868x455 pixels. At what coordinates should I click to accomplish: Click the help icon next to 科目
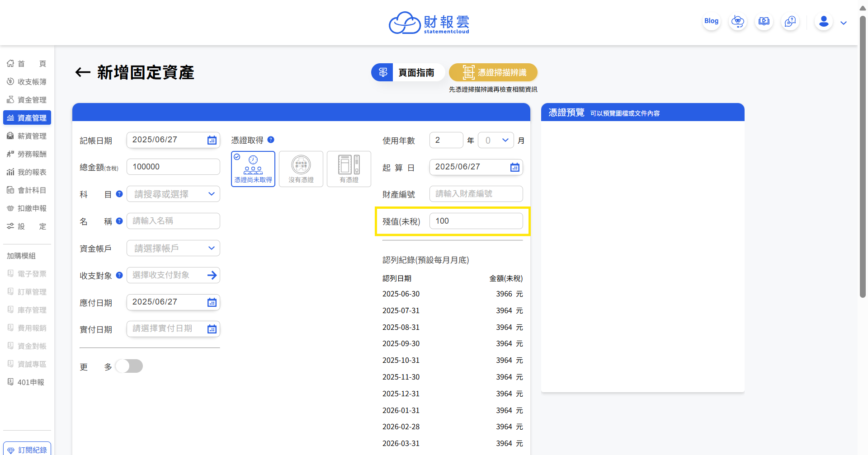point(119,194)
